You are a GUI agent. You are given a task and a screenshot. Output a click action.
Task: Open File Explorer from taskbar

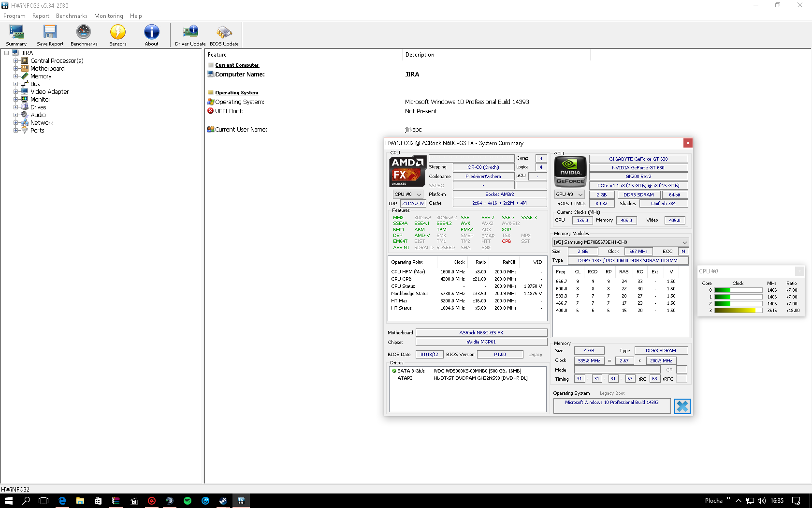[80, 501]
